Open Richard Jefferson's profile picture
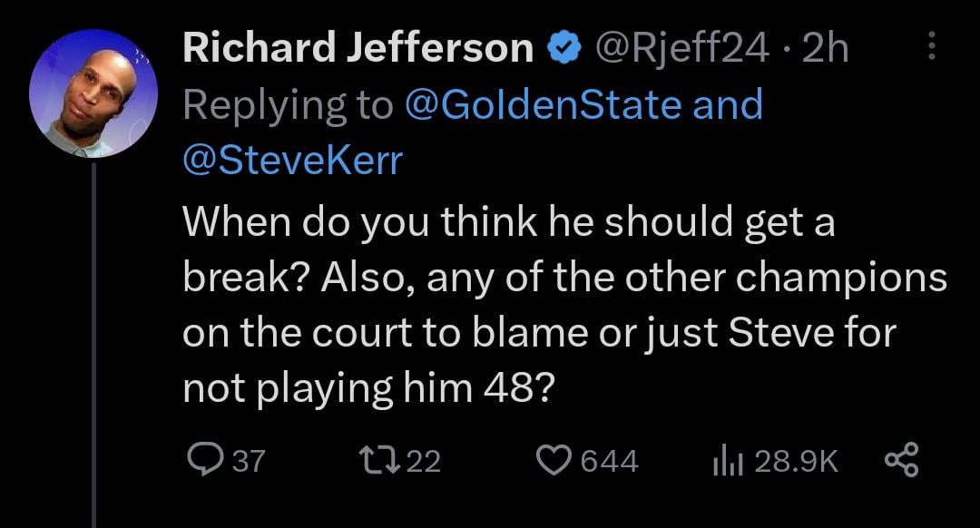Viewport: 980px width, 528px height. 93,94
